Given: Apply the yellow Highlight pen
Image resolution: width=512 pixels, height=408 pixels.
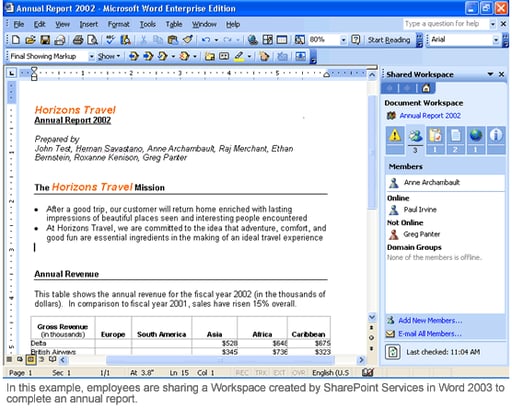Looking at the screenshot, I should [239, 56].
